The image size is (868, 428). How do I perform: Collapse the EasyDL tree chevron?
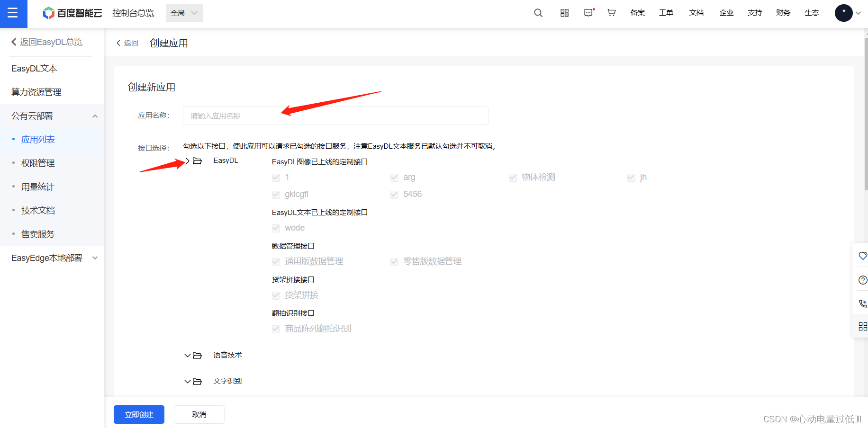click(188, 161)
